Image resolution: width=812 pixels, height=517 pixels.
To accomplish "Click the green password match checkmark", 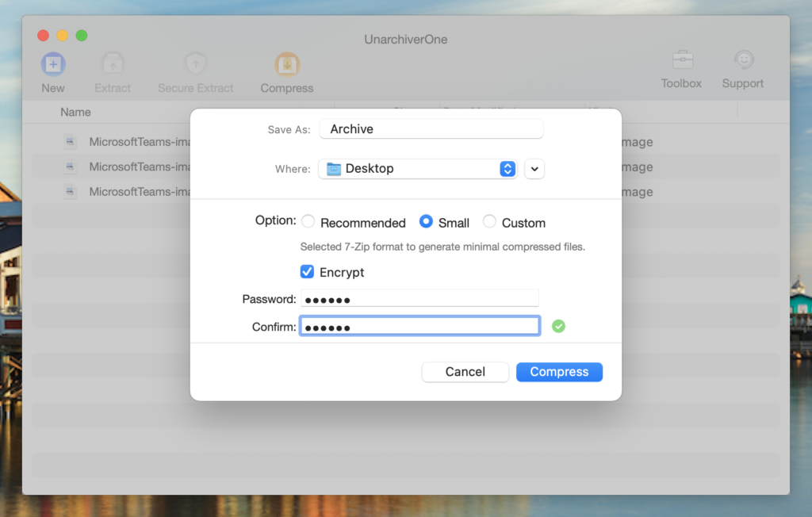I will tap(558, 326).
